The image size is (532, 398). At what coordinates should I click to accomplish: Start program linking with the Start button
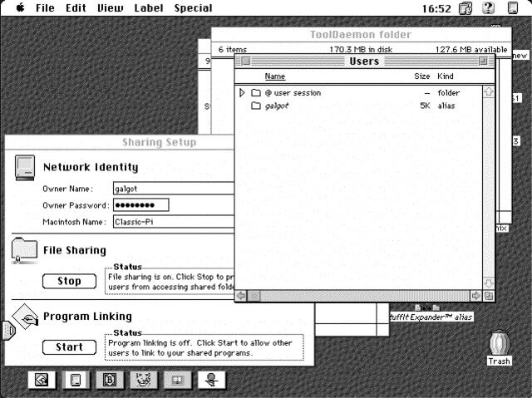pos(69,347)
